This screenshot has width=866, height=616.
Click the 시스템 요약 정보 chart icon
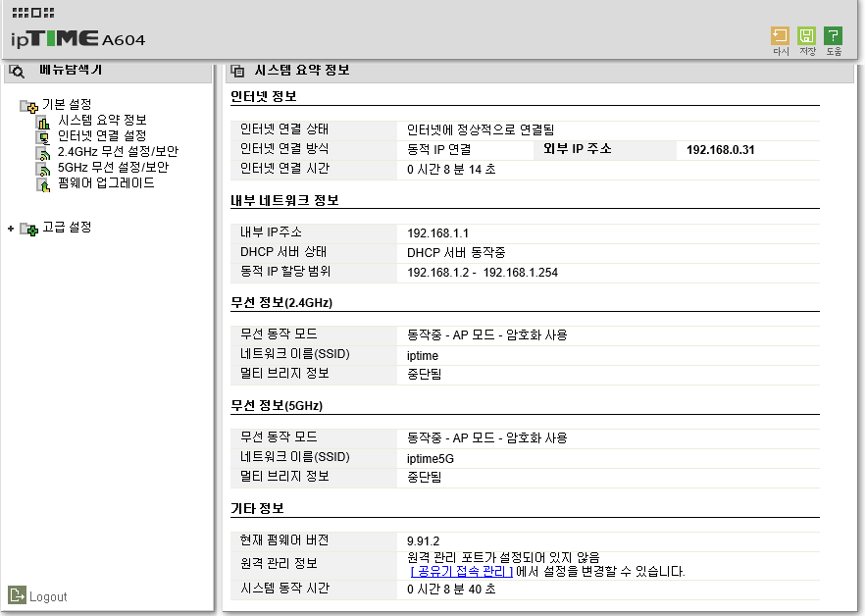click(43, 121)
